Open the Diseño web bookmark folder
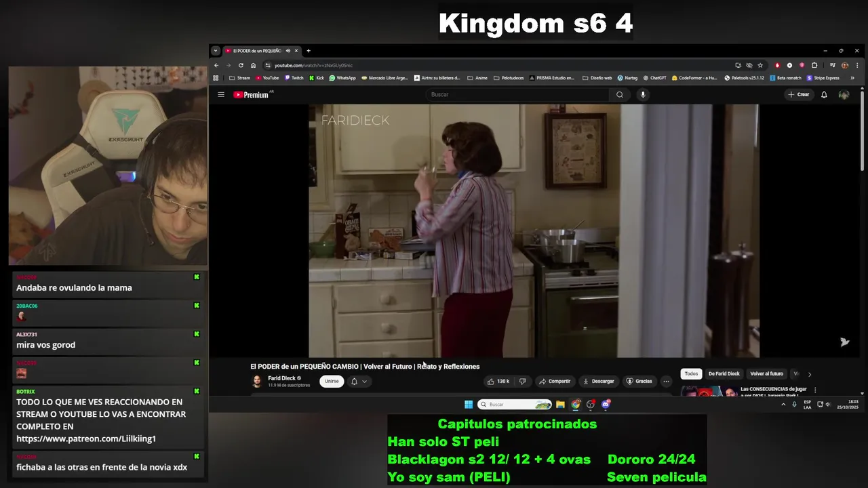868x488 pixels. (x=597, y=78)
